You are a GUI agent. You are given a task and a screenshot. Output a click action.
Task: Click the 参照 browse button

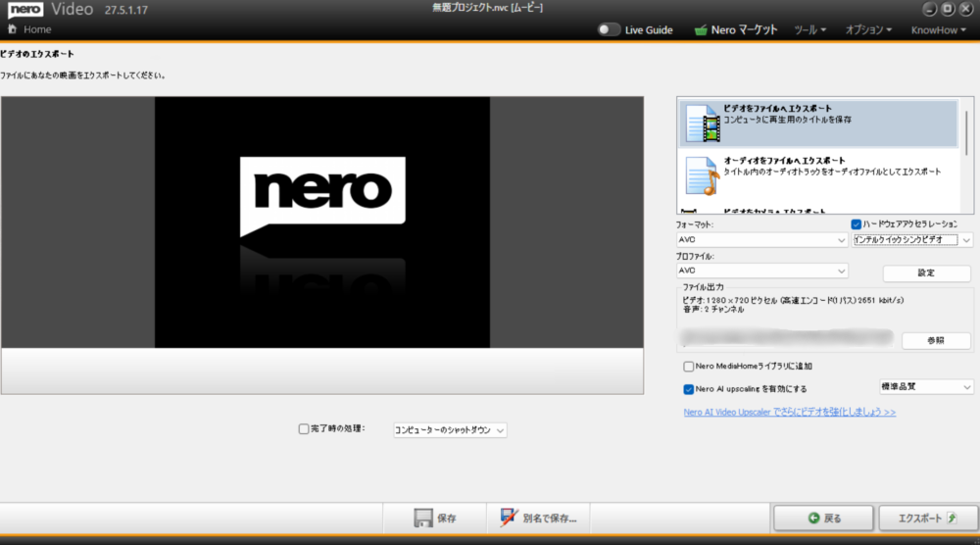point(936,341)
